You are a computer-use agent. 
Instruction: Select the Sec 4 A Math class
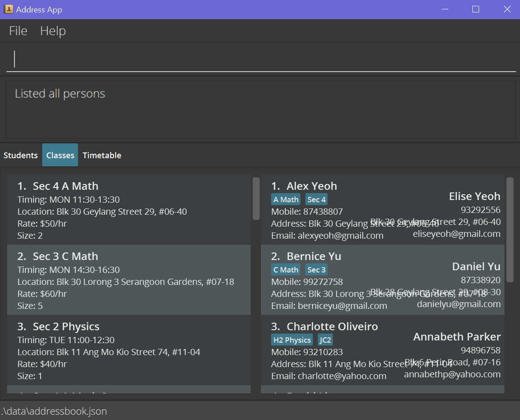pyautogui.click(x=129, y=210)
